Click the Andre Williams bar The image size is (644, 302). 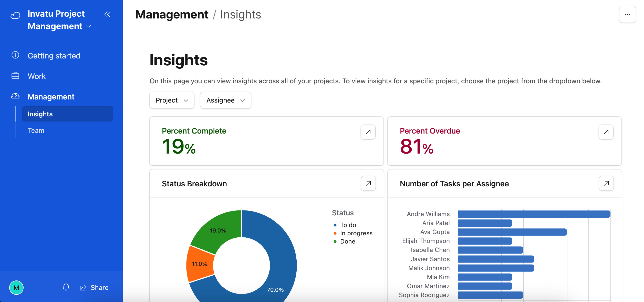coord(534,214)
